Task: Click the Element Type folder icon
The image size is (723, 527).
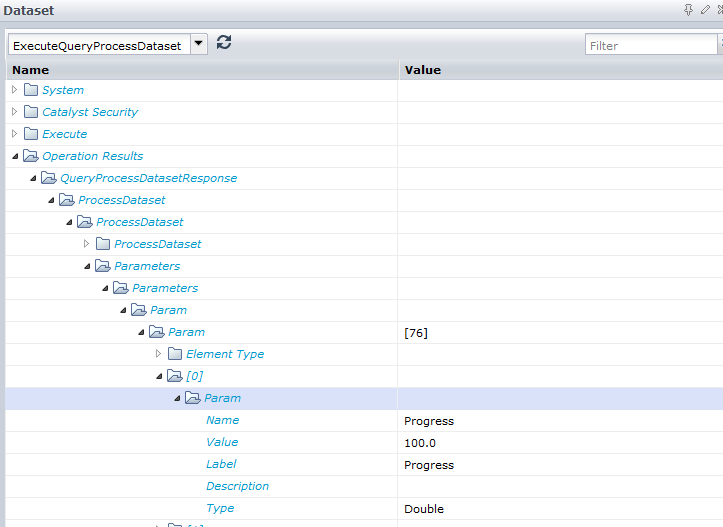Action: [175, 354]
